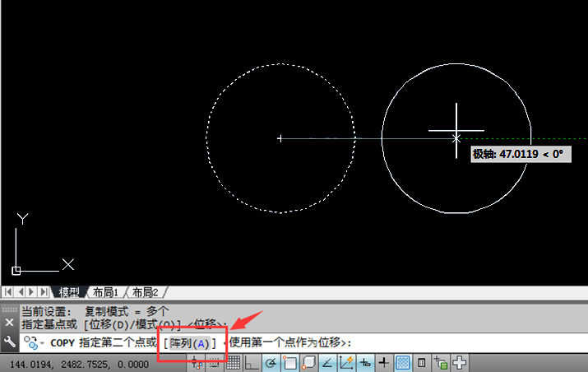The height and width of the screenshot is (372, 588).
Task: Click the UCS origin icon square
Action: click(16, 271)
